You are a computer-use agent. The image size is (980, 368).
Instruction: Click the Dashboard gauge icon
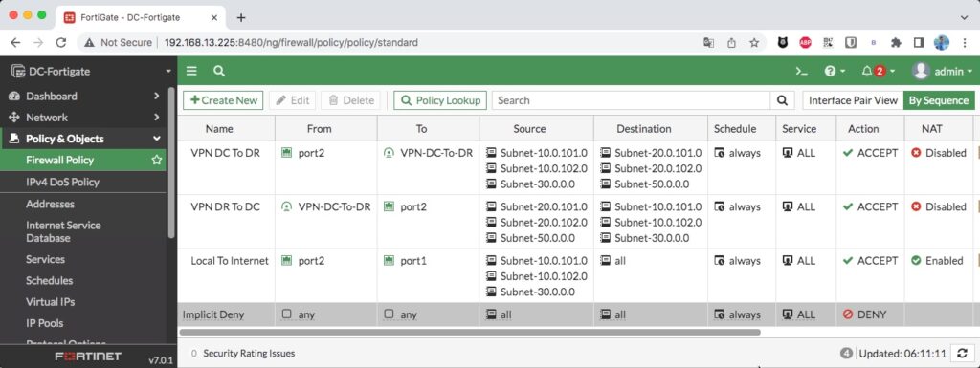(x=14, y=96)
